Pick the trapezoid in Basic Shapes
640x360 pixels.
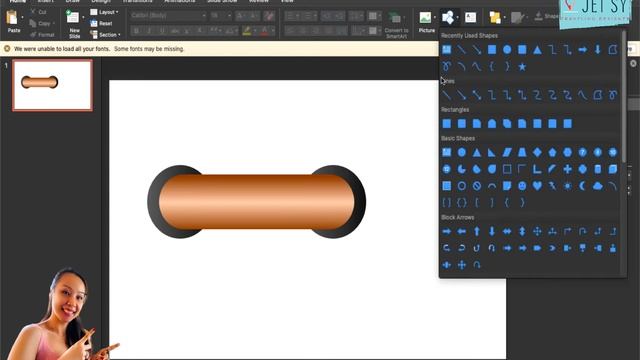pyautogui.click(x=522, y=153)
